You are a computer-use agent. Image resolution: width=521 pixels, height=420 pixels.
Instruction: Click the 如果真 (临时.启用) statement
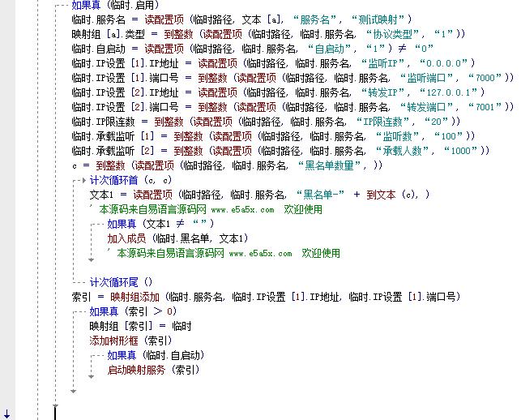coord(116,5)
